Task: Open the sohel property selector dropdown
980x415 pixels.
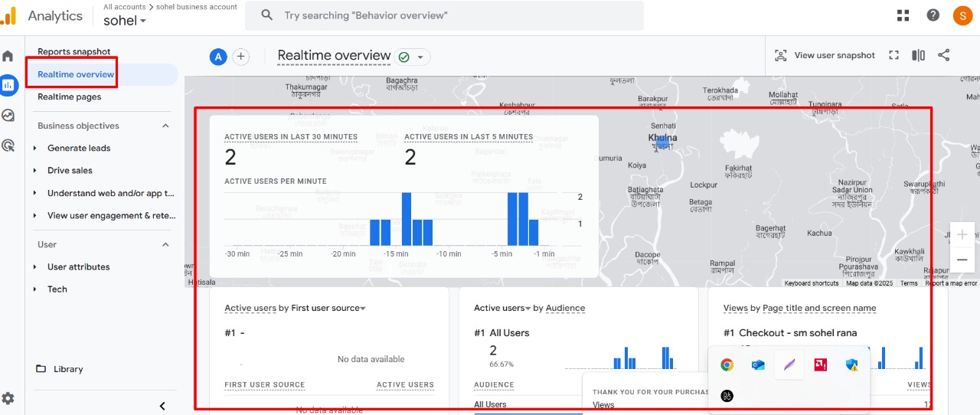Action: [x=125, y=21]
